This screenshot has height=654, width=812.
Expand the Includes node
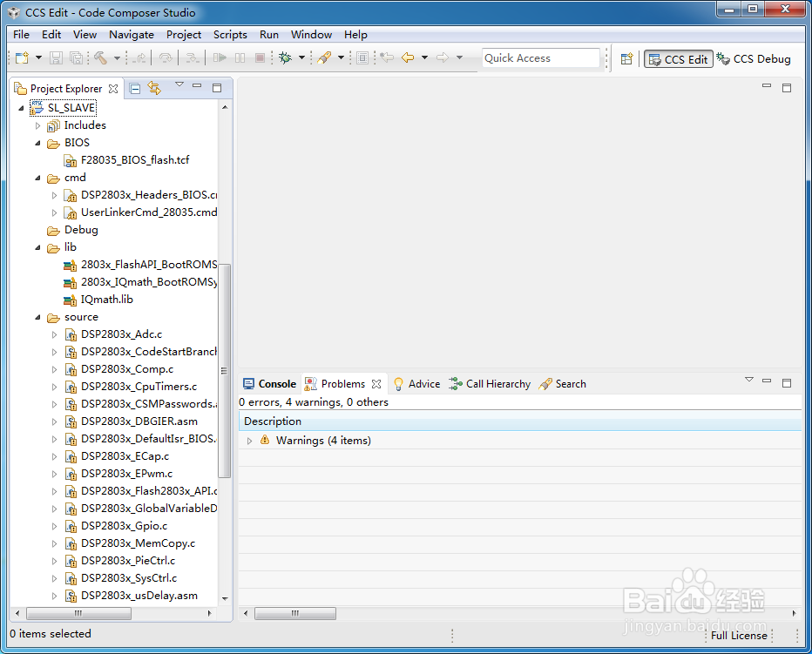[x=37, y=125]
